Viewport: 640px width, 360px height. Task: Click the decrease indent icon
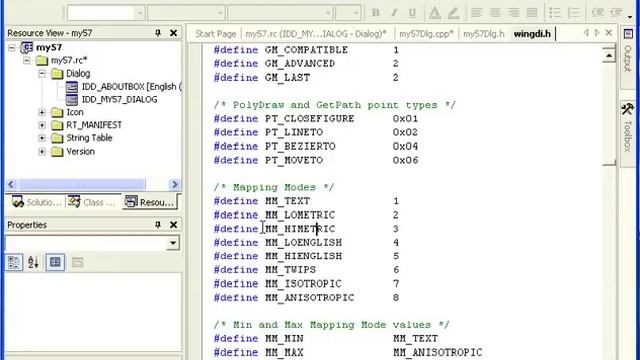pyautogui.click(x=597, y=13)
